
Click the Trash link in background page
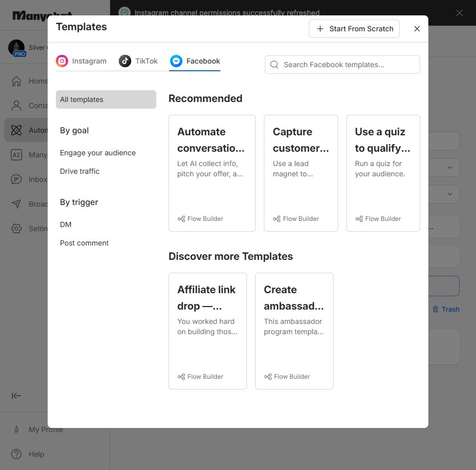coord(450,310)
